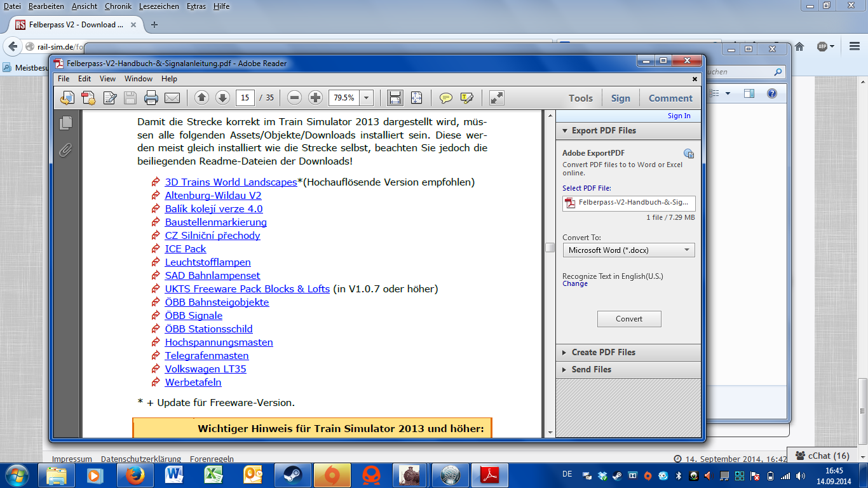Go to previous page with up arrow
Image resolution: width=868 pixels, height=488 pixels.
click(x=201, y=98)
